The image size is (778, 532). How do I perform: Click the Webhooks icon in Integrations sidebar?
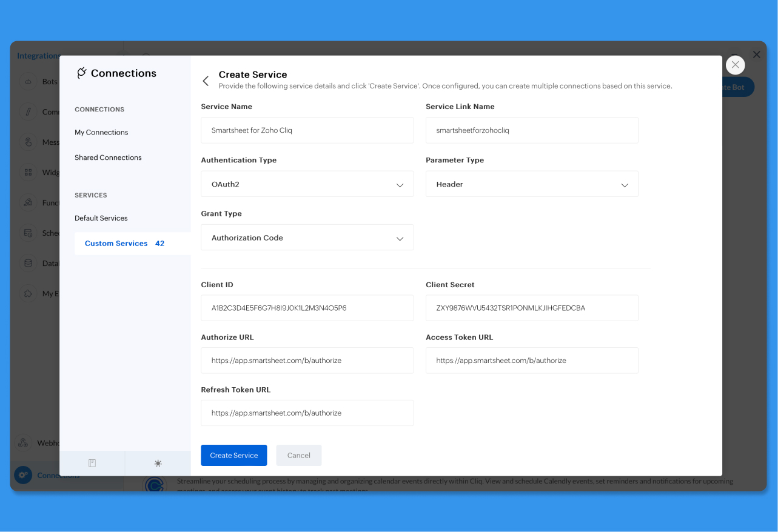click(23, 443)
